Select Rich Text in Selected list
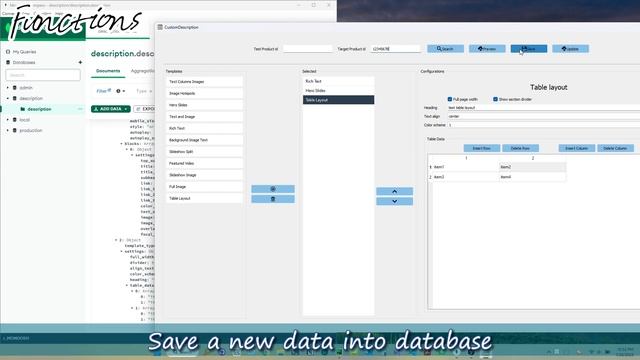The height and width of the screenshot is (360, 640). click(x=338, y=81)
